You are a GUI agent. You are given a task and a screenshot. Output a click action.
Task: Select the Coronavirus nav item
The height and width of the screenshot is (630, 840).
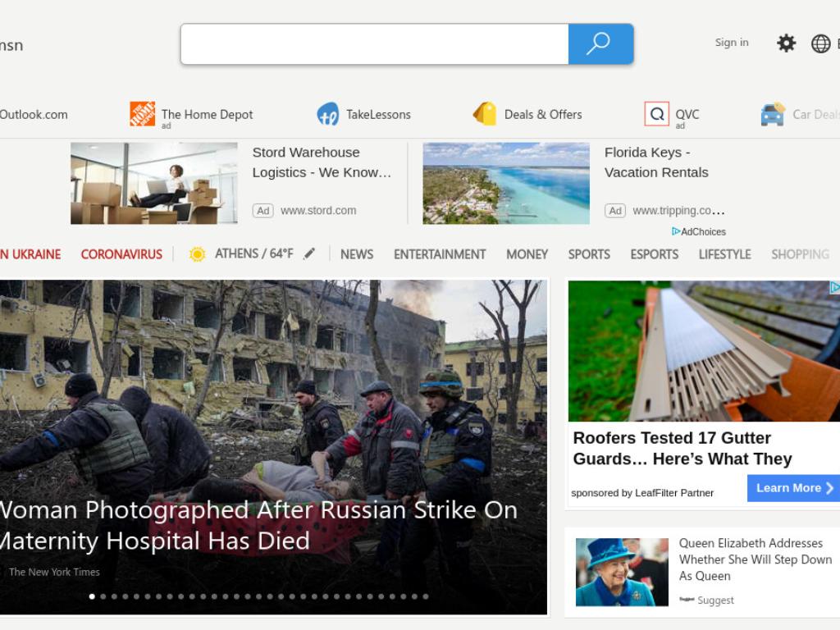pyautogui.click(x=121, y=254)
